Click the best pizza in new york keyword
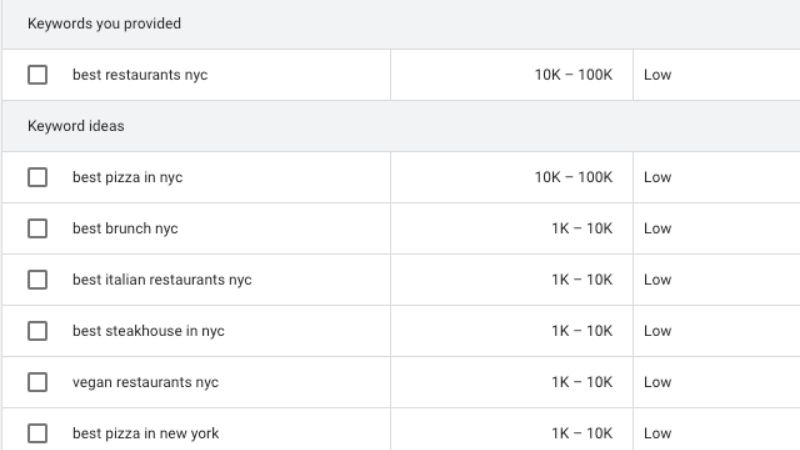 145,433
